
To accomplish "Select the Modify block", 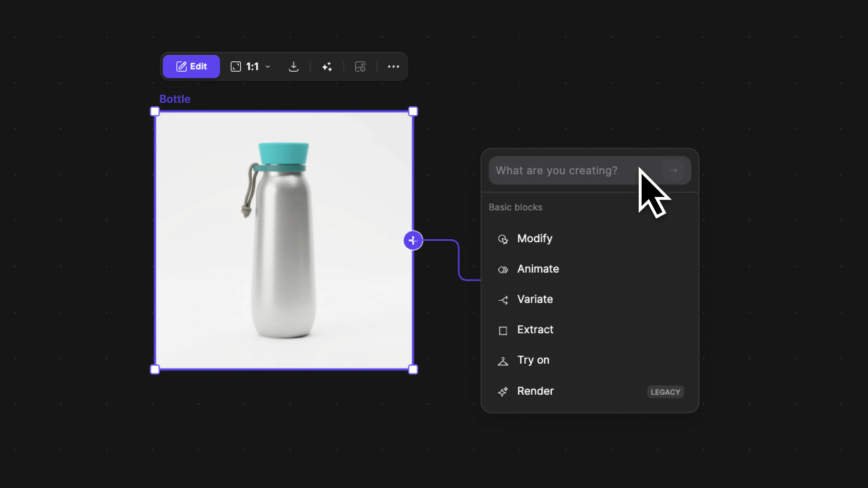I will coord(535,239).
